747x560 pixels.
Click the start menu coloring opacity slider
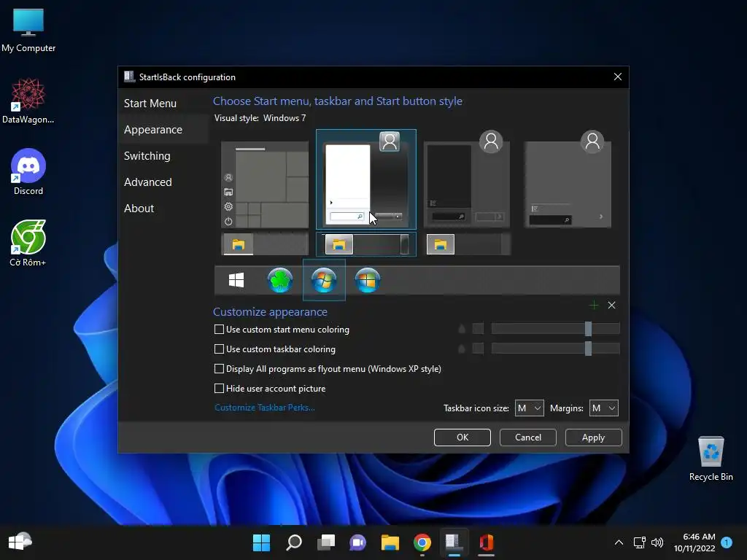(x=555, y=329)
